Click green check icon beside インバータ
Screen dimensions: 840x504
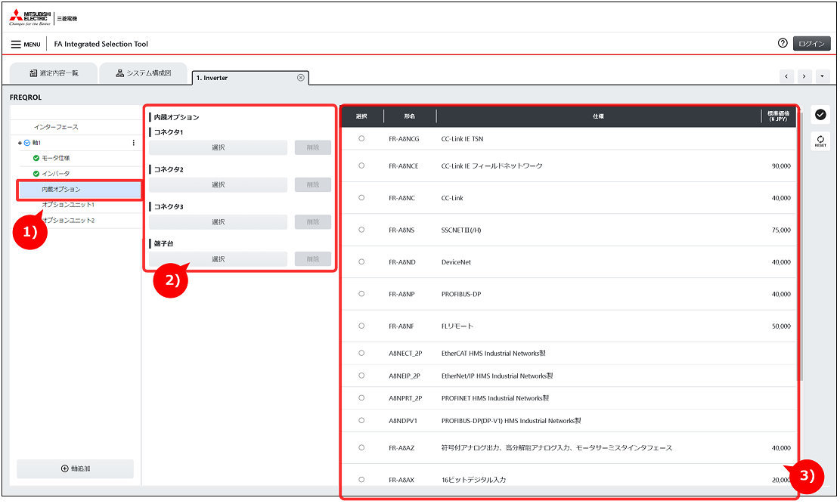[x=36, y=174]
